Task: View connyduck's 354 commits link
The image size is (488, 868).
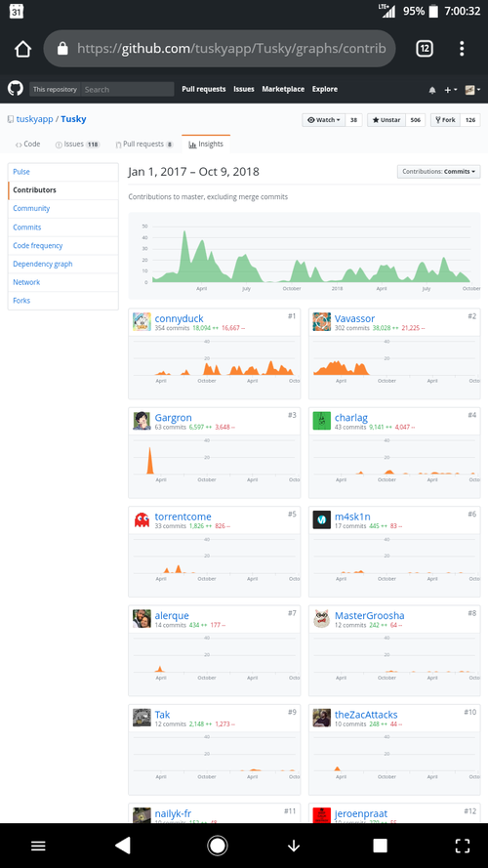Action: click(x=172, y=328)
